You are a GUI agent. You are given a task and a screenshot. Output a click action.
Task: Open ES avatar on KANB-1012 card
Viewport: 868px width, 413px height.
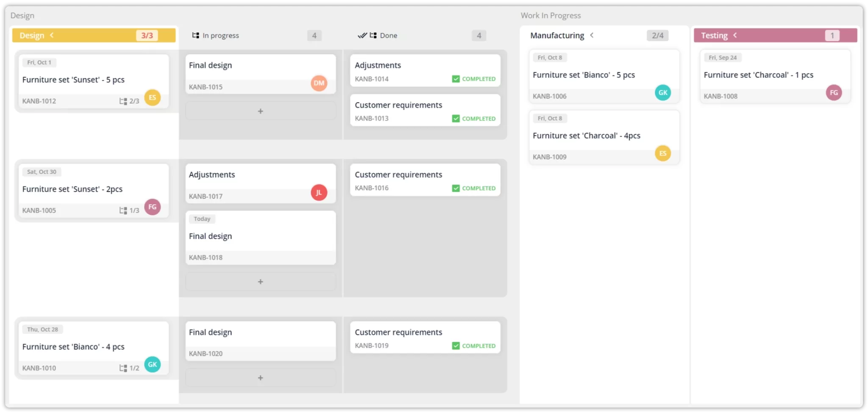coord(152,97)
